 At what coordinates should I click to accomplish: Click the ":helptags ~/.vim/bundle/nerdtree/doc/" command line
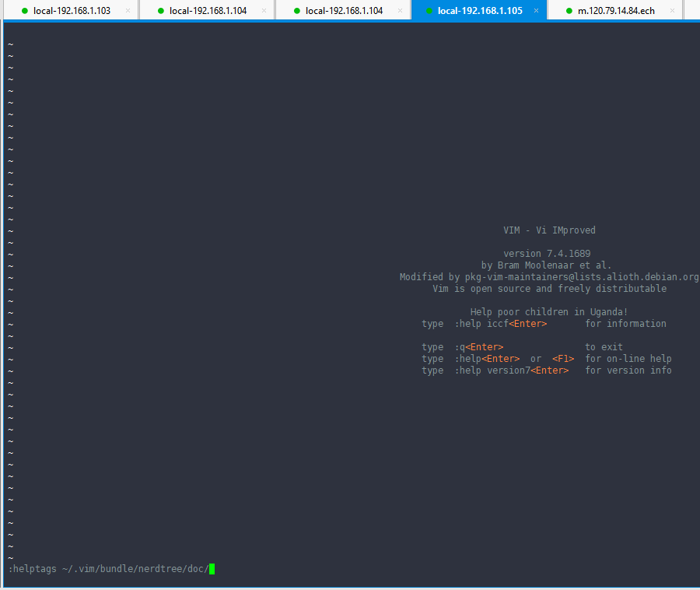tap(108, 569)
